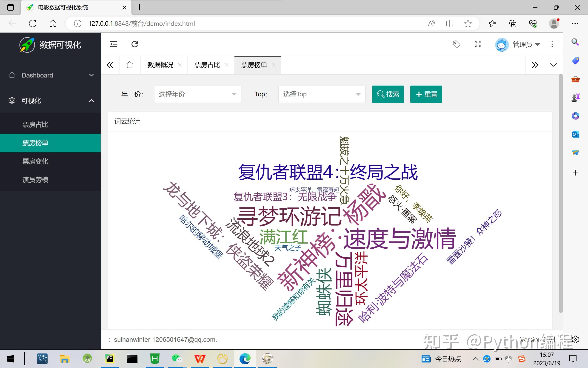Open the tag note icon in header
This screenshot has width=588, height=368.
(457, 44)
